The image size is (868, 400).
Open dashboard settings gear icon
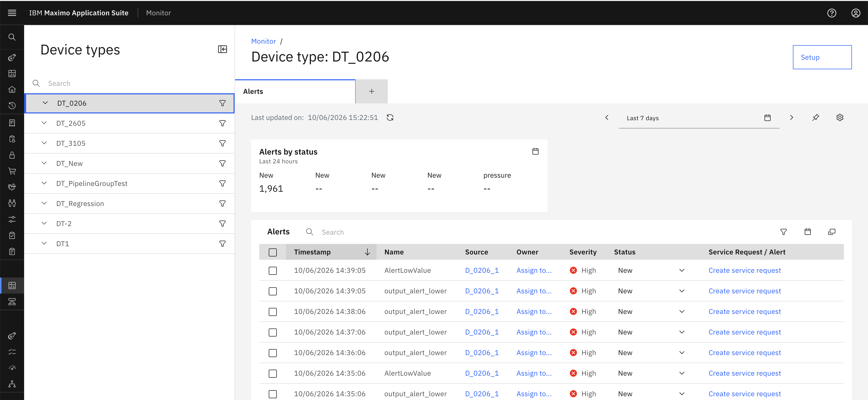pyautogui.click(x=840, y=117)
